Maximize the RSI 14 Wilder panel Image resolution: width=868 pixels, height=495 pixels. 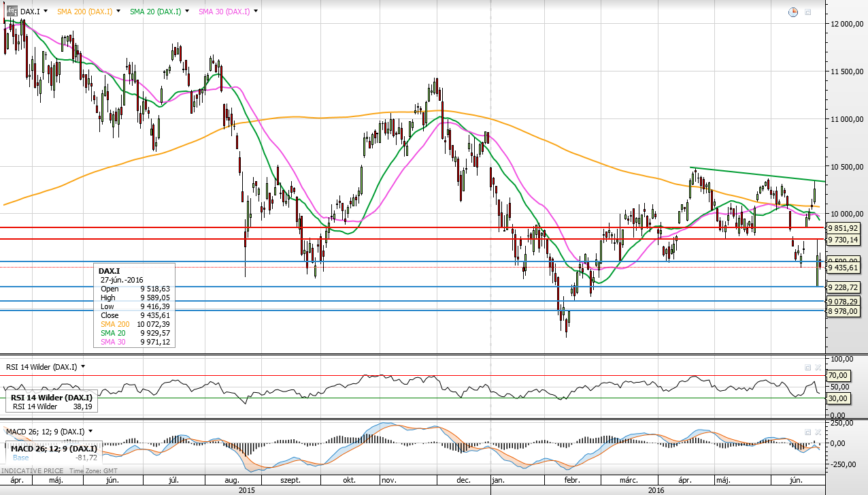click(x=807, y=367)
